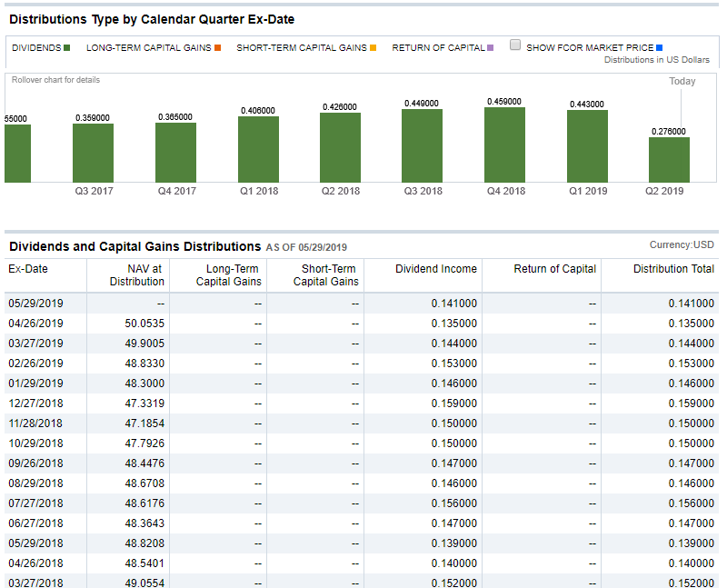The image size is (727, 588).
Task: Click the Dividend Income column header
Action: 436,269
